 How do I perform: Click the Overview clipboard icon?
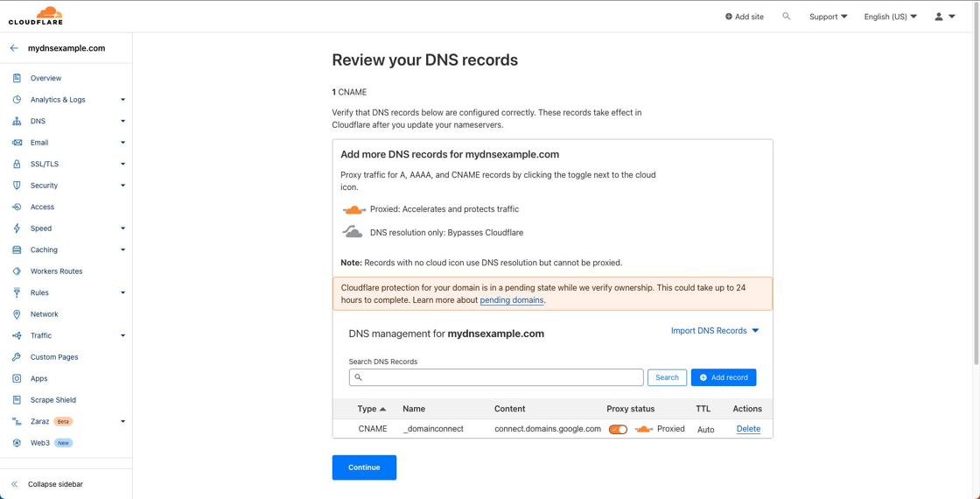point(17,78)
